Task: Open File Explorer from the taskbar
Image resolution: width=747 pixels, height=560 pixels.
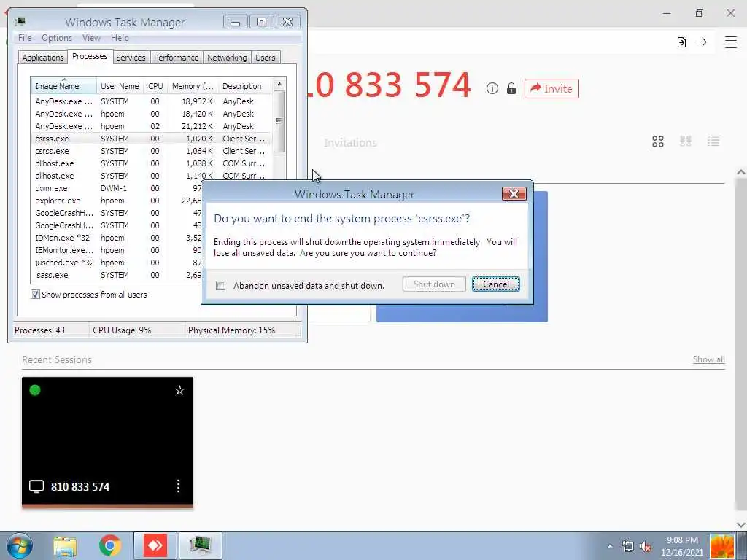Action: pos(65,545)
